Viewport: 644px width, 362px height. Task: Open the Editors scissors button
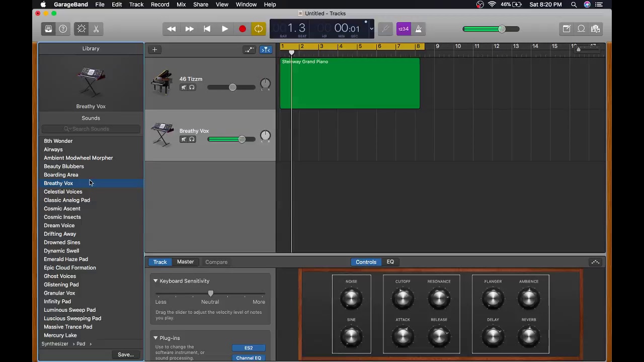[96, 29]
